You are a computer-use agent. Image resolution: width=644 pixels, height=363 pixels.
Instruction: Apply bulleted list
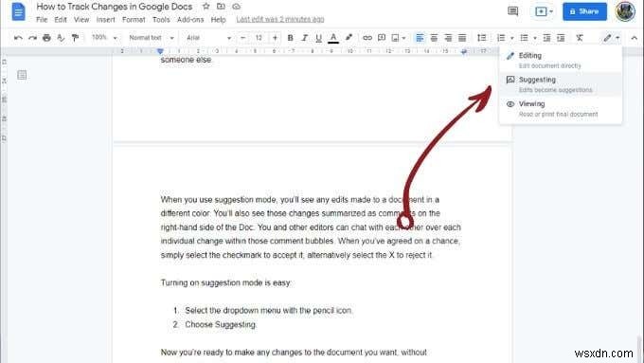pyautogui.click(x=524, y=38)
